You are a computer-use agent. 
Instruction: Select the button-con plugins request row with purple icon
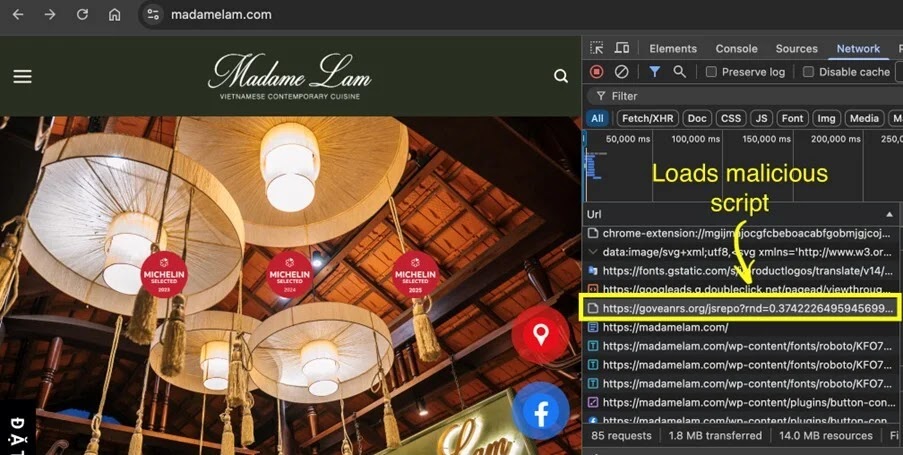743,402
